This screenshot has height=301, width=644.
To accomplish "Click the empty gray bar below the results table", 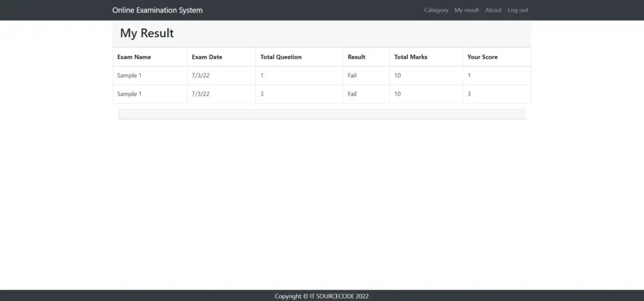I will [x=322, y=114].
